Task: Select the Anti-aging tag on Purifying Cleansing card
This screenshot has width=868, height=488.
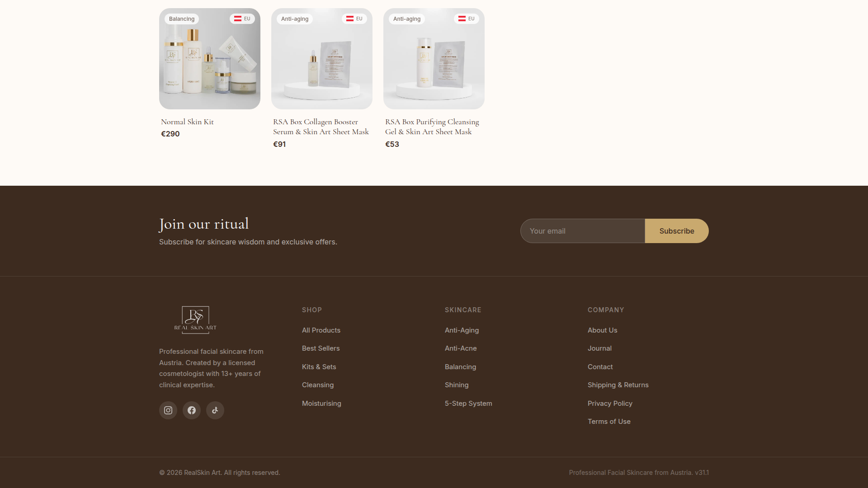Action: pos(406,19)
